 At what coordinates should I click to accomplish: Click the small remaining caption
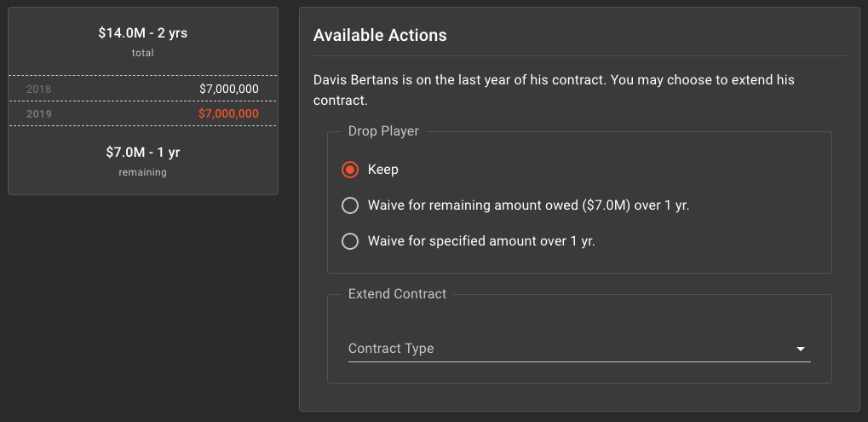[143, 172]
